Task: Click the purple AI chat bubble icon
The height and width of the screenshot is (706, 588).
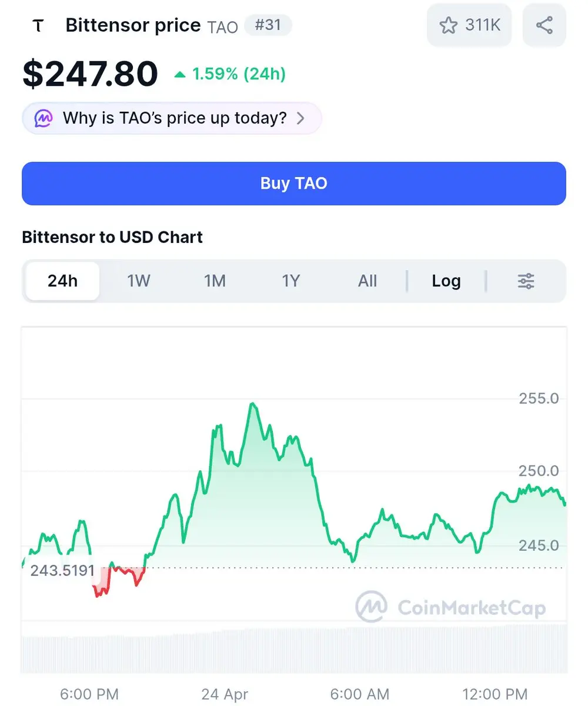Action: (43, 118)
